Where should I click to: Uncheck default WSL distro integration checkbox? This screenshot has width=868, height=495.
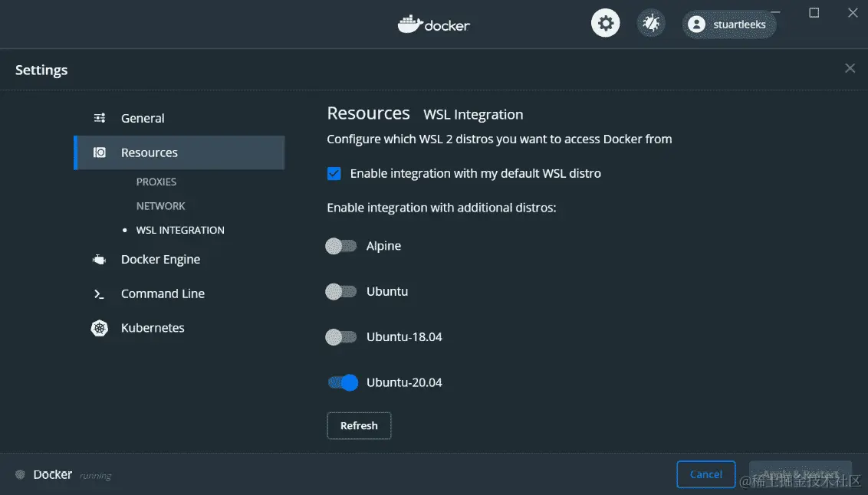(334, 174)
